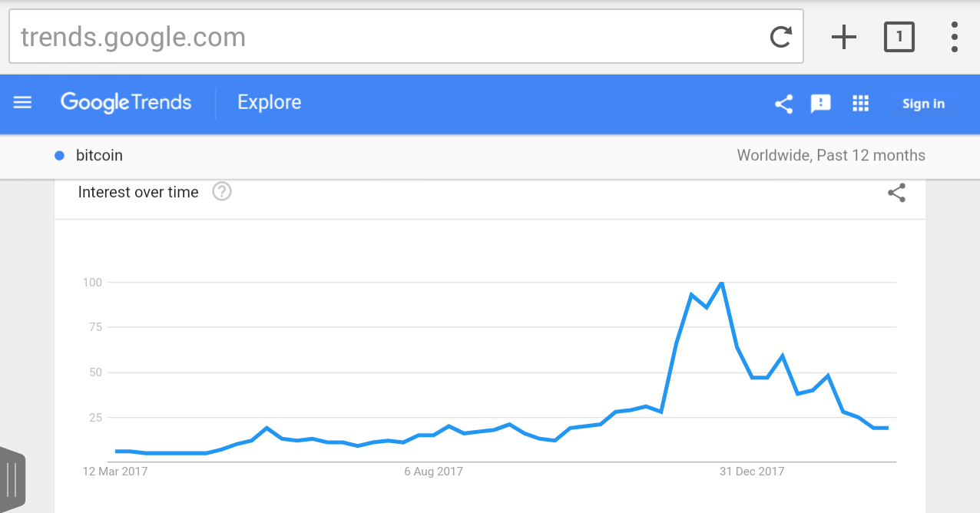Reload the page in the browser
This screenshot has width=980, height=513.
(780, 37)
